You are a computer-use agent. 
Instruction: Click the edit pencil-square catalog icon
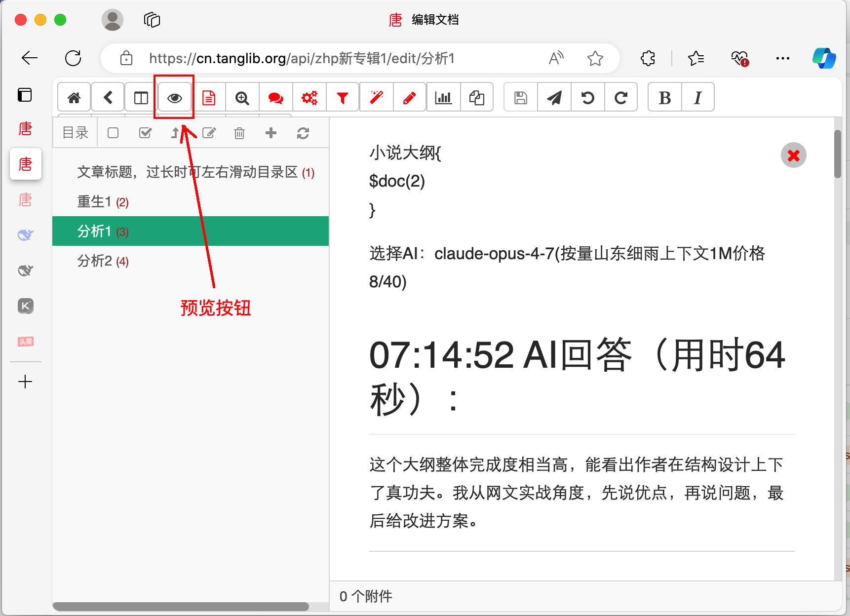coord(209,133)
